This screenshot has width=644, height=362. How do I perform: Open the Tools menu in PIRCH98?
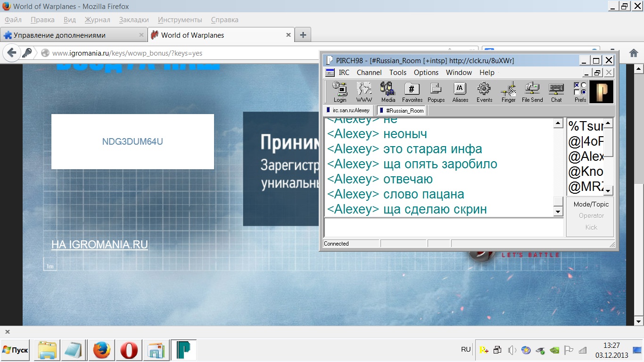tap(398, 73)
